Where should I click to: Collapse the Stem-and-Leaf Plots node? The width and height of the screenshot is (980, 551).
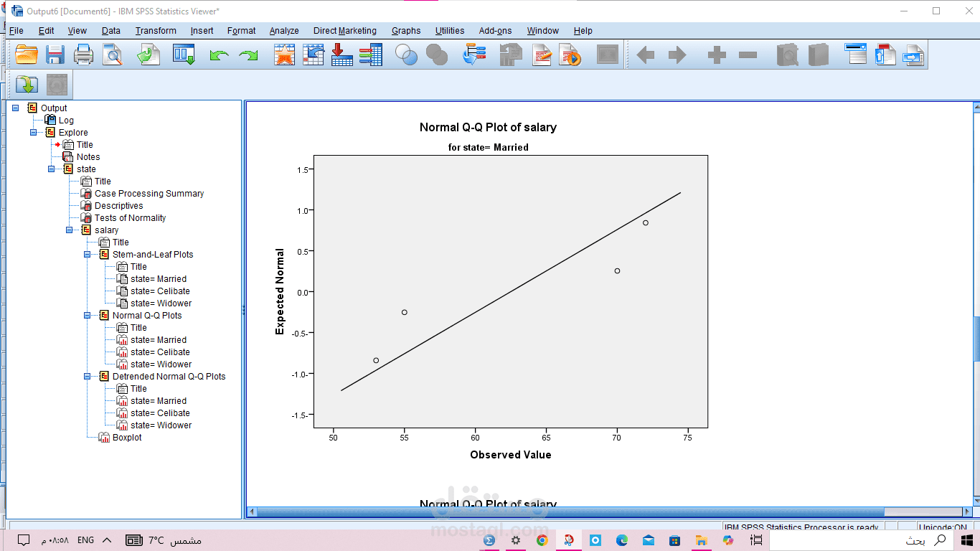(x=88, y=254)
